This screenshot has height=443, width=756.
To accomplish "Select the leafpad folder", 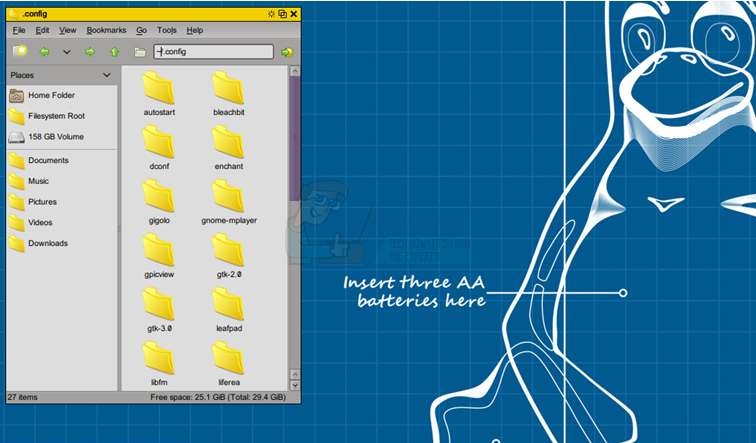I will click(229, 304).
